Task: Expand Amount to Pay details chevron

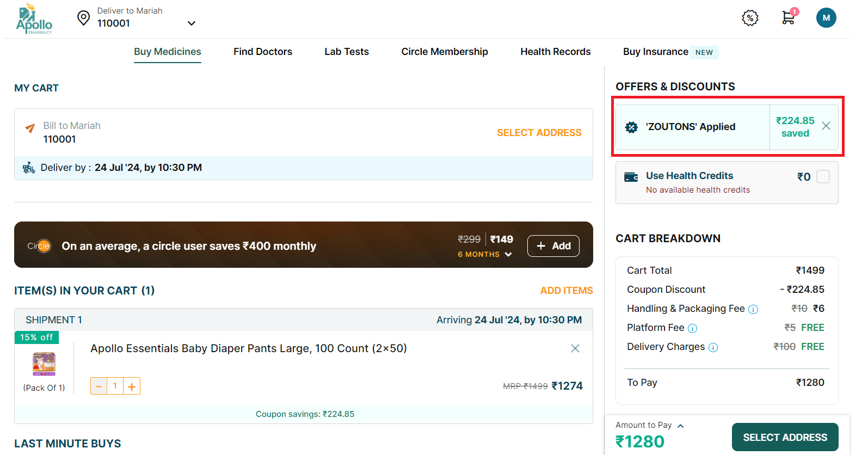Action: (x=680, y=426)
